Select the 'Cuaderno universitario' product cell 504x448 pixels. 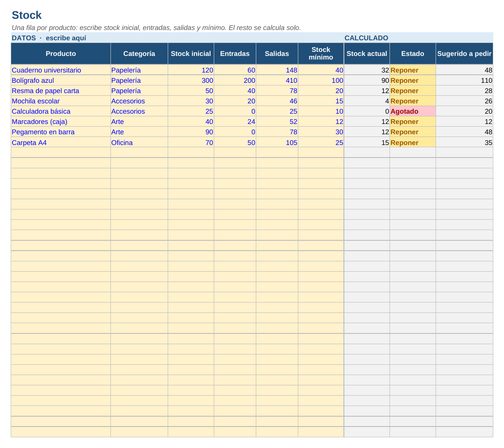pos(61,70)
